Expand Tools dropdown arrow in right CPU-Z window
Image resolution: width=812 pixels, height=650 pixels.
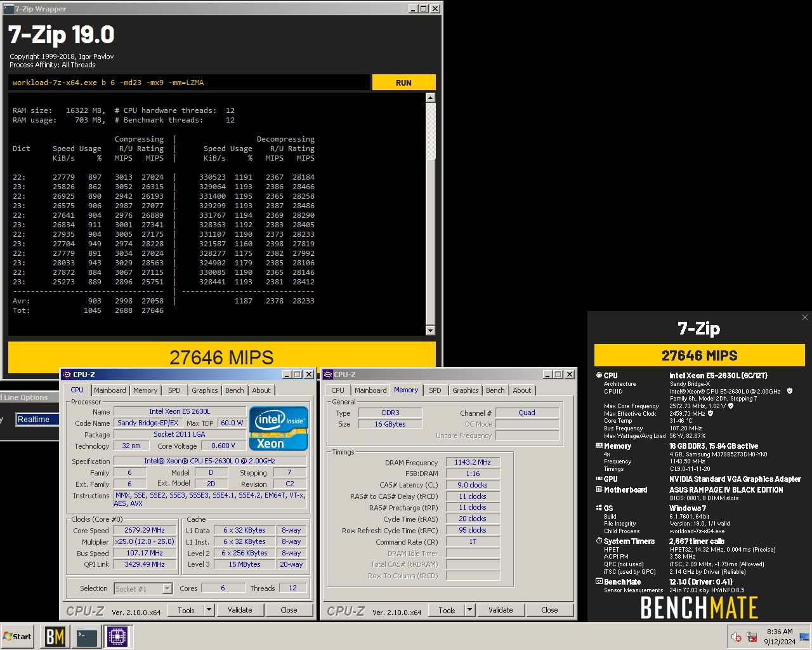(469, 610)
